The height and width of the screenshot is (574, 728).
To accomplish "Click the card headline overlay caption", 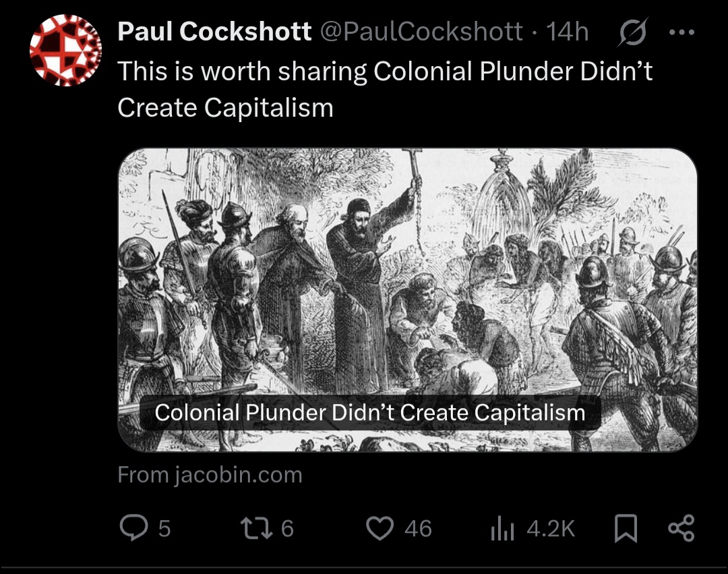I will pos(369,412).
